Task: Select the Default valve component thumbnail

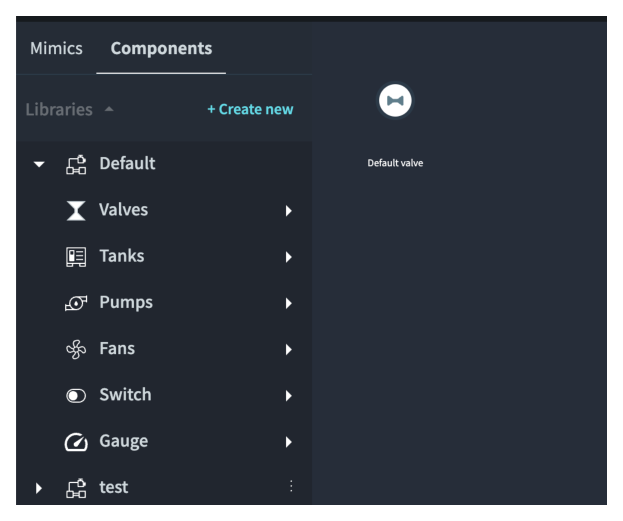Action: pyautogui.click(x=395, y=101)
